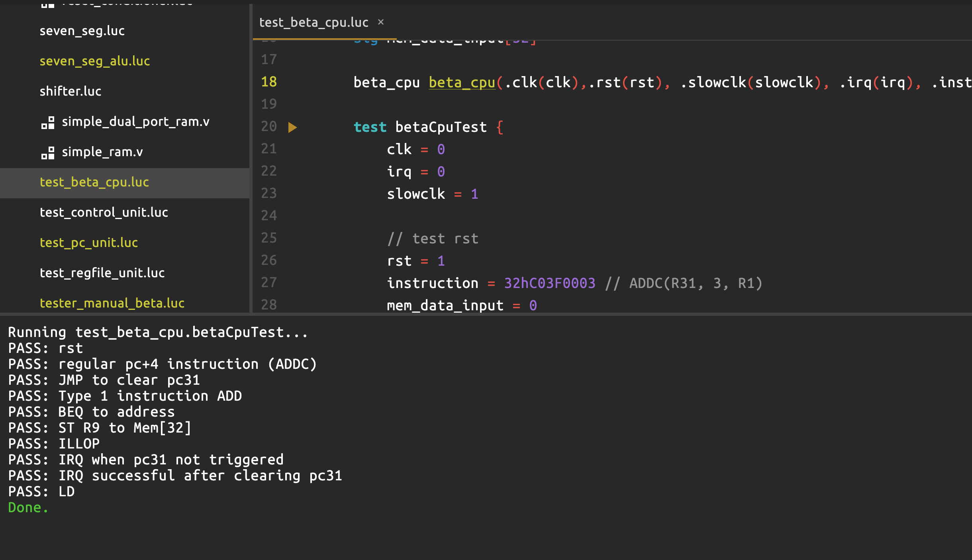
Task: Open test_control_unit.luc file
Action: click(x=104, y=212)
